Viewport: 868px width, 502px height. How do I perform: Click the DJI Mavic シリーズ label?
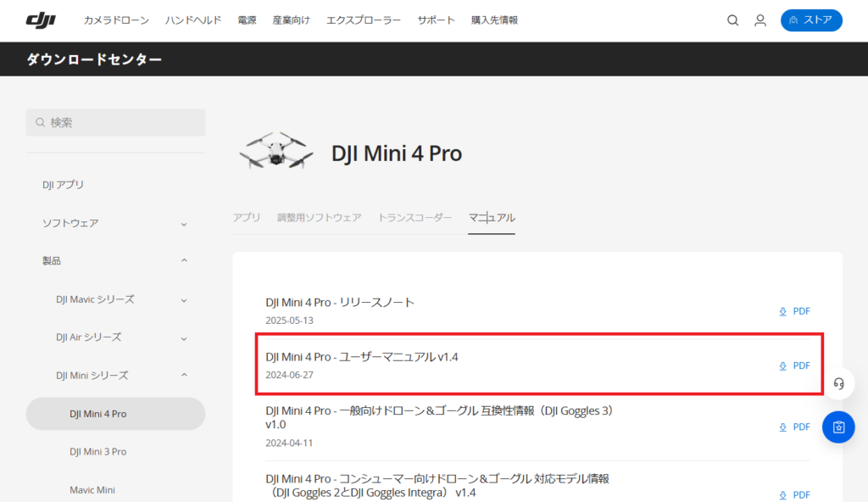pos(95,300)
